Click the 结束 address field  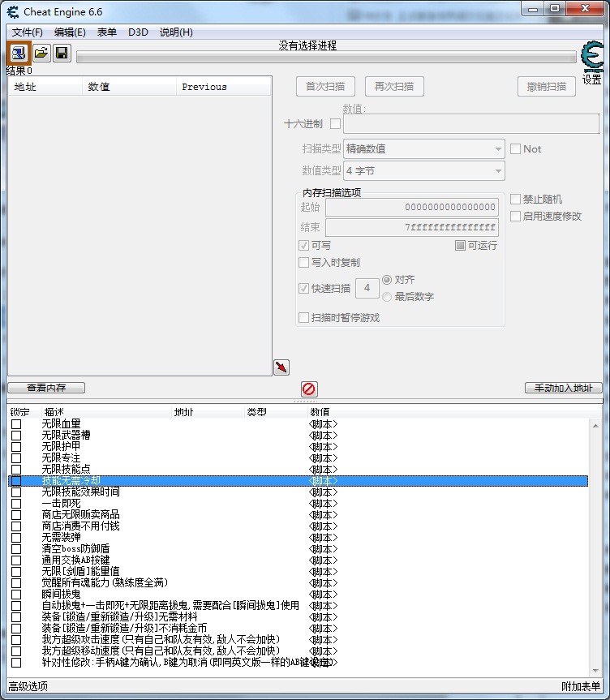pyautogui.click(x=412, y=227)
